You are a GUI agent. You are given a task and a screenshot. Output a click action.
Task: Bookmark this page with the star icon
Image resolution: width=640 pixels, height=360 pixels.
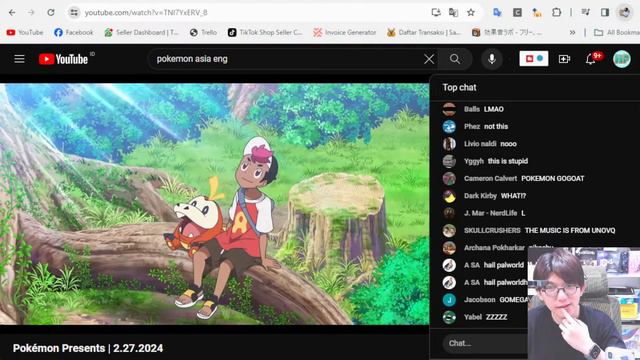tap(471, 13)
